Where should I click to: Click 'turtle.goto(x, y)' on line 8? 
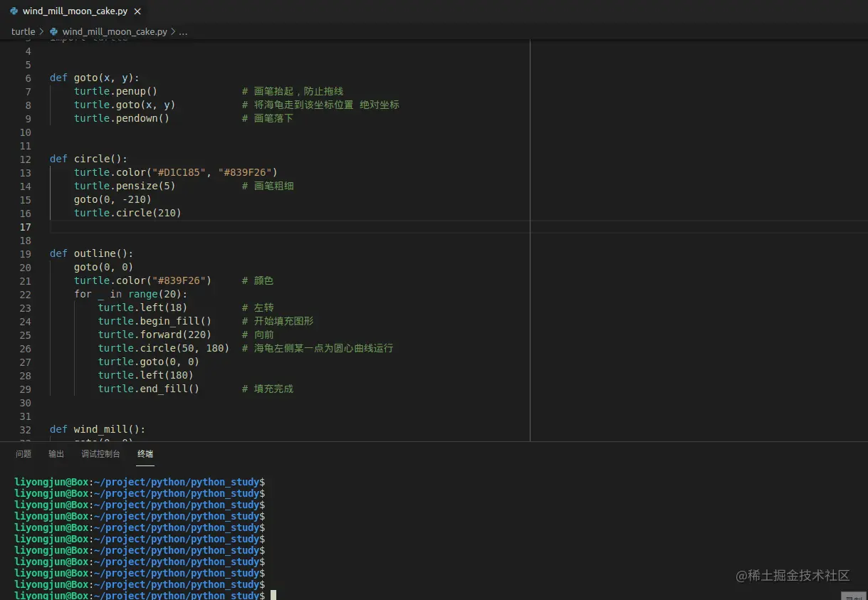point(125,105)
